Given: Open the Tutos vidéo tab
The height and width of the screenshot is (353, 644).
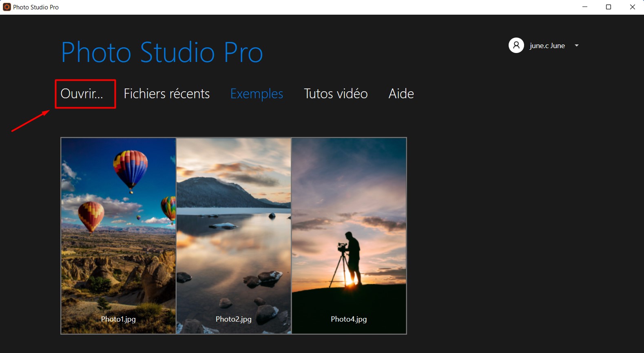Looking at the screenshot, I should coord(336,94).
